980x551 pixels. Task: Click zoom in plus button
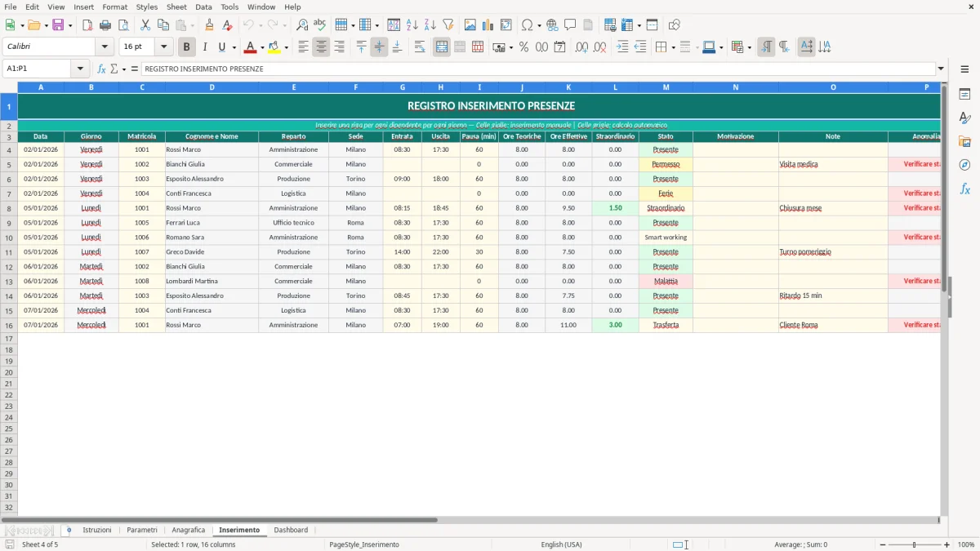click(x=947, y=544)
